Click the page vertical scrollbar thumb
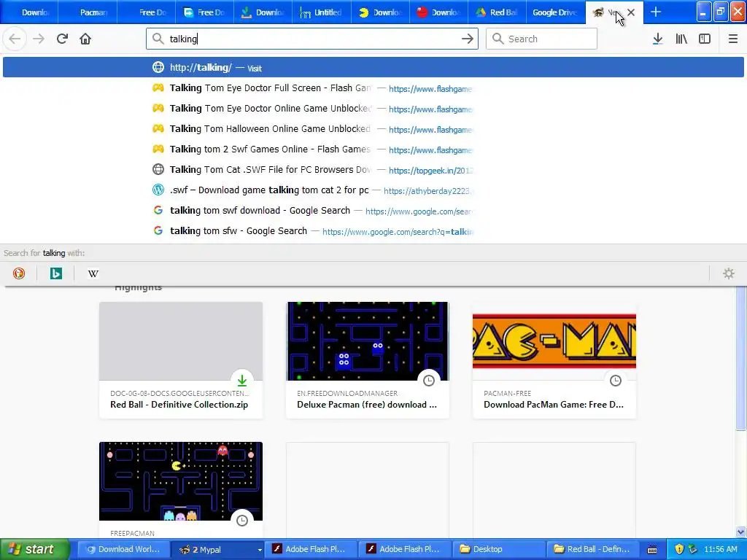The height and width of the screenshot is (560, 747). pos(740,357)
